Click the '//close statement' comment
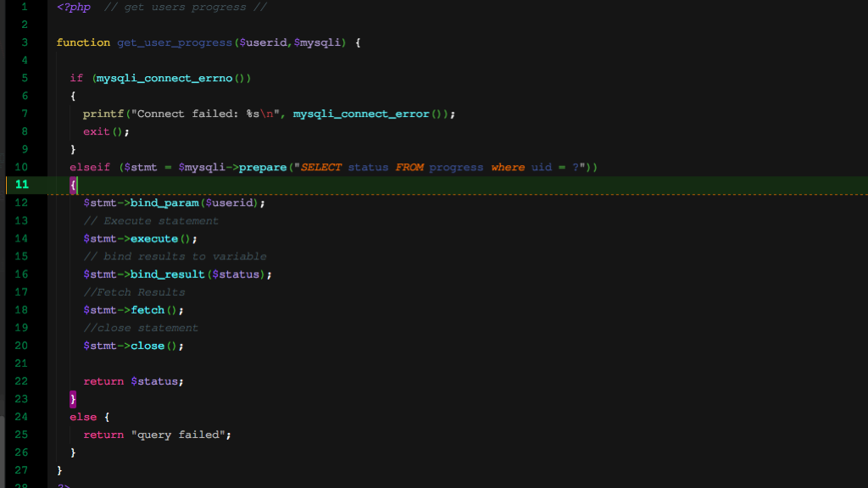This screenshot has width=868, height=488. click(x=141, y=328)
